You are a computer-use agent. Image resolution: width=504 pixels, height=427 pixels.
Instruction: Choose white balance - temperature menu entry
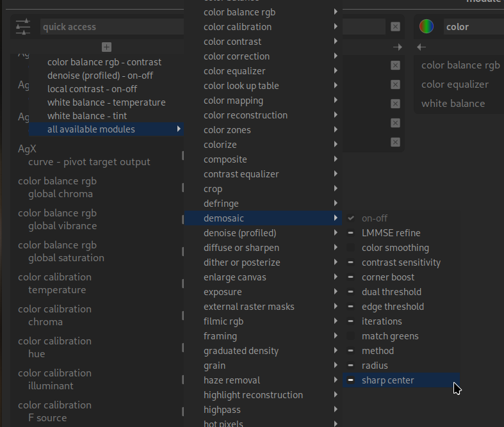[106, 102]
